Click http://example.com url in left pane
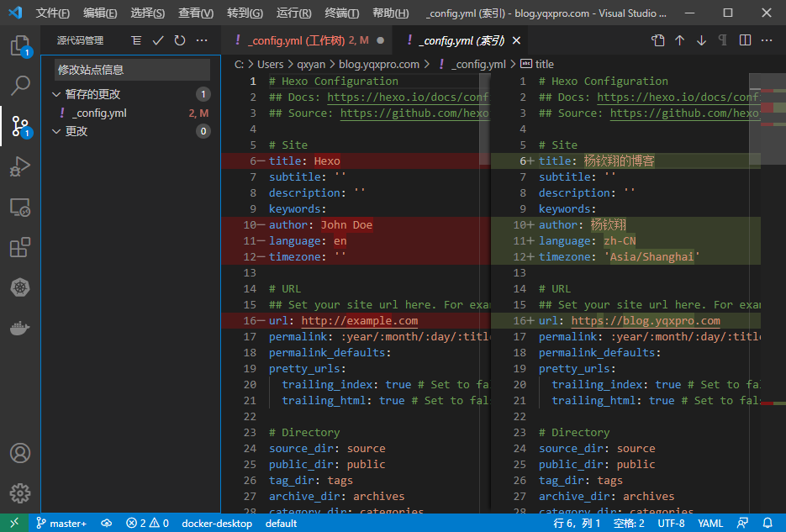Screen dimensions: 786x532 [x=360, y=320]
